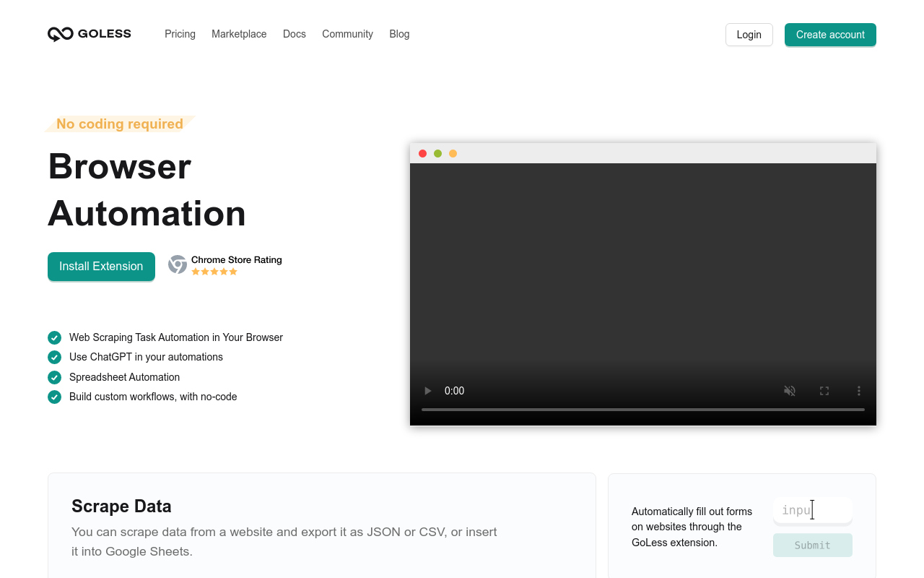
Task: Click the Chrome logo icon beside the rating
Action: pyautogui.click(x=178, y=264)
